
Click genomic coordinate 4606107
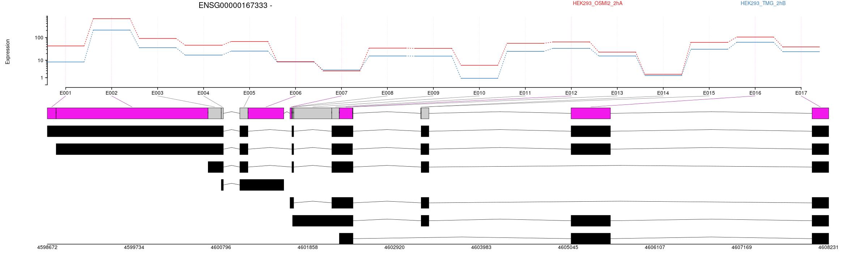pyautogui.click(x=655, y=248)
